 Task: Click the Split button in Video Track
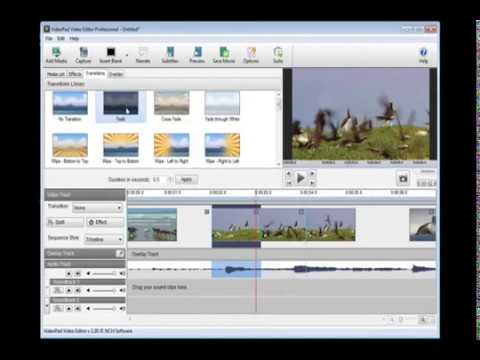[65, 222]
